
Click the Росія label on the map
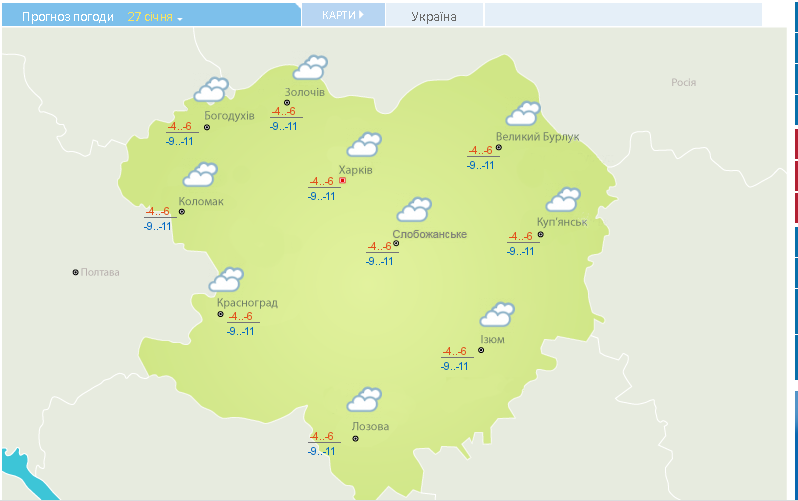pos(683,82)
